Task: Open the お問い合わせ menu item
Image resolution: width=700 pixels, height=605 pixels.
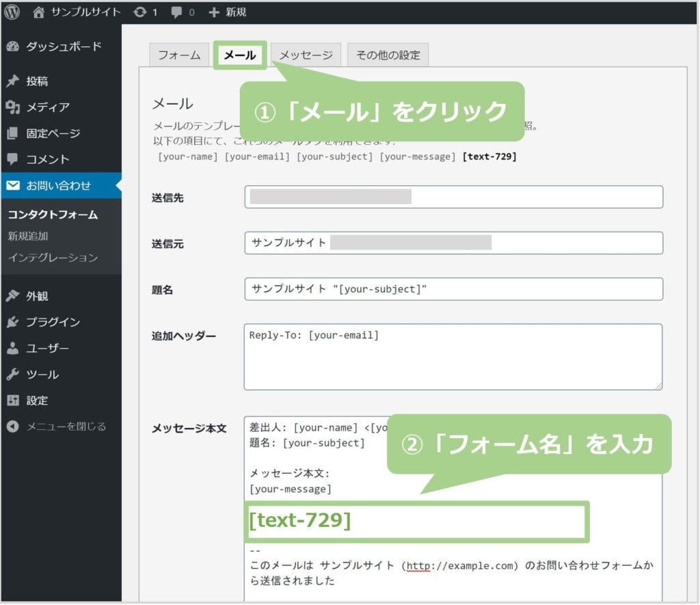Action: [x=61, y=185]
